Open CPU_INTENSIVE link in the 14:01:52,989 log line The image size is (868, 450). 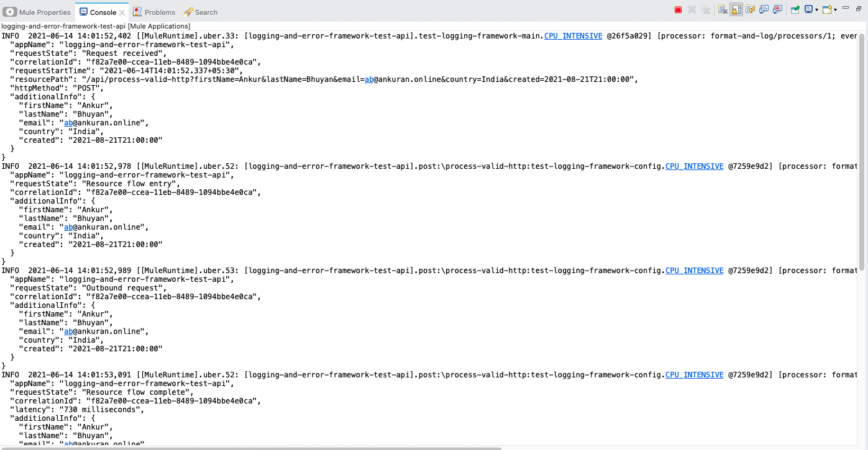(694, 271)
